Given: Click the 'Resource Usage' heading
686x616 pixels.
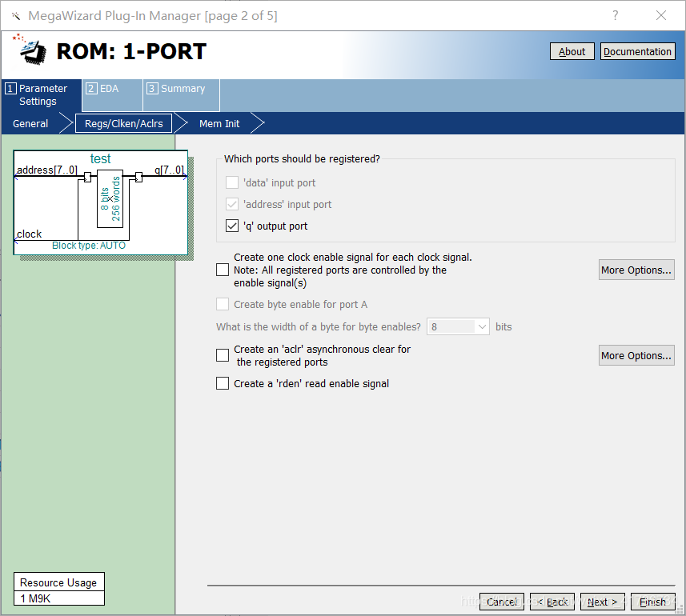Looking at the screenshot, I should point(58,582).
